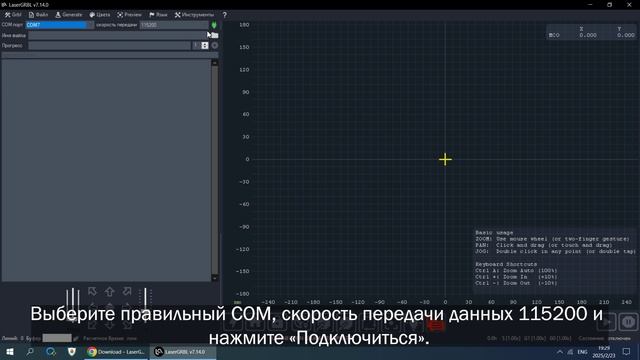Click the 'Basic usage' help text
The width and height of the screenshot is (640, 360).
494,233
